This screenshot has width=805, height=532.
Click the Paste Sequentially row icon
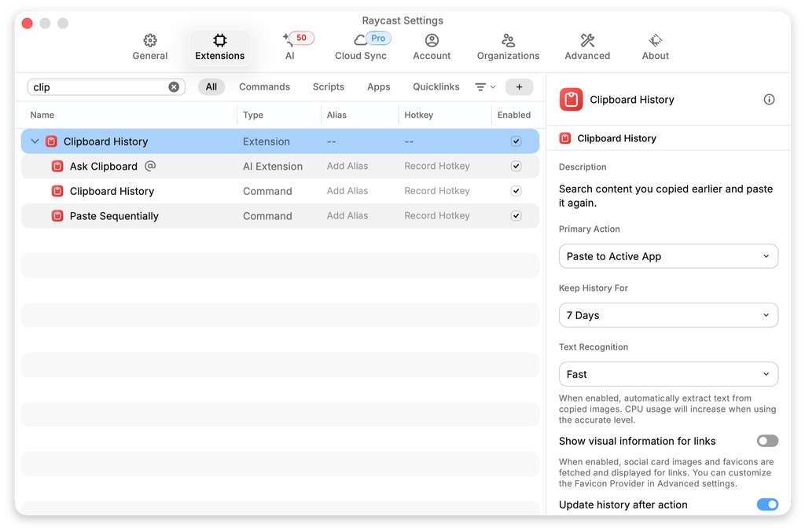click(57, 215)
